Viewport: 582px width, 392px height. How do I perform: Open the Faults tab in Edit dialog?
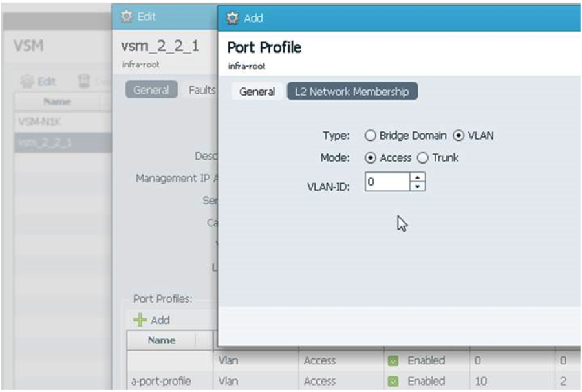tap(202, 90)
